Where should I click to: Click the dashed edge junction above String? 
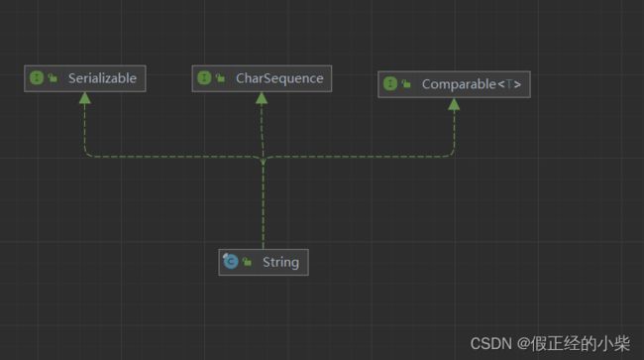(264, 160)
